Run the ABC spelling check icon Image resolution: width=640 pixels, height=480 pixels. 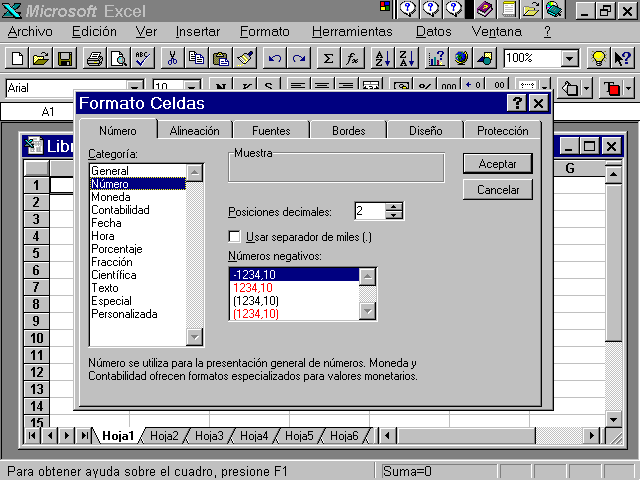[x=143, y=58]
